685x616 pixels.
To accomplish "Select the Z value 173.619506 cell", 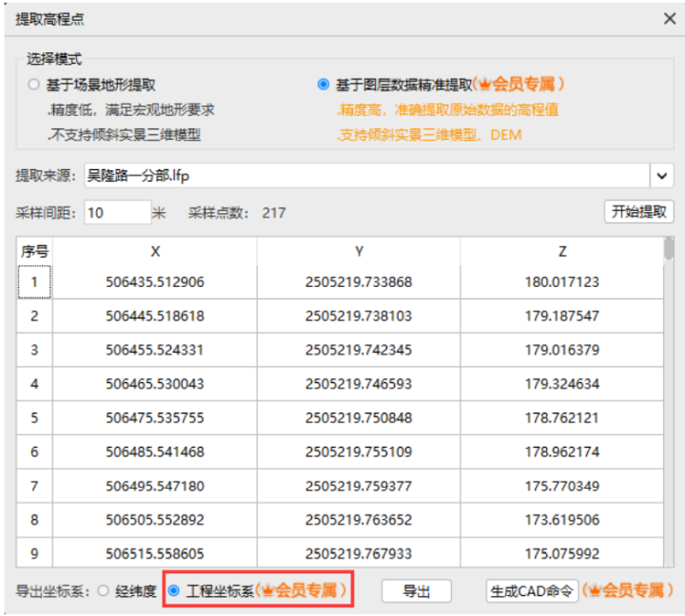I will coord(562,520).
